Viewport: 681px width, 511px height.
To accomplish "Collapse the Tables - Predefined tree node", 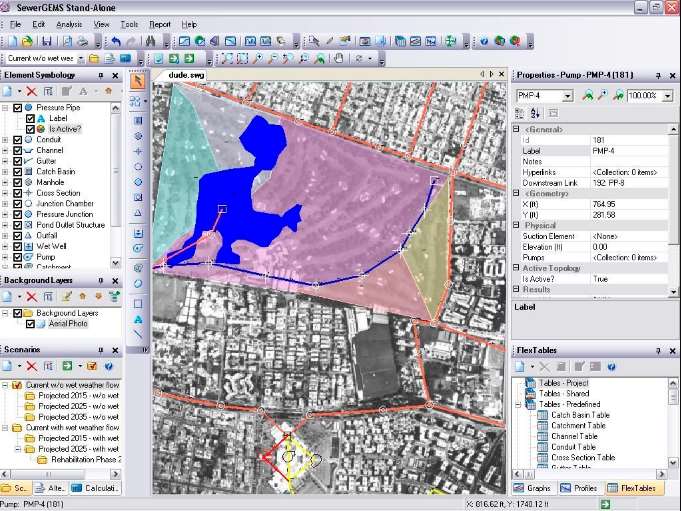I will (520, 404).
